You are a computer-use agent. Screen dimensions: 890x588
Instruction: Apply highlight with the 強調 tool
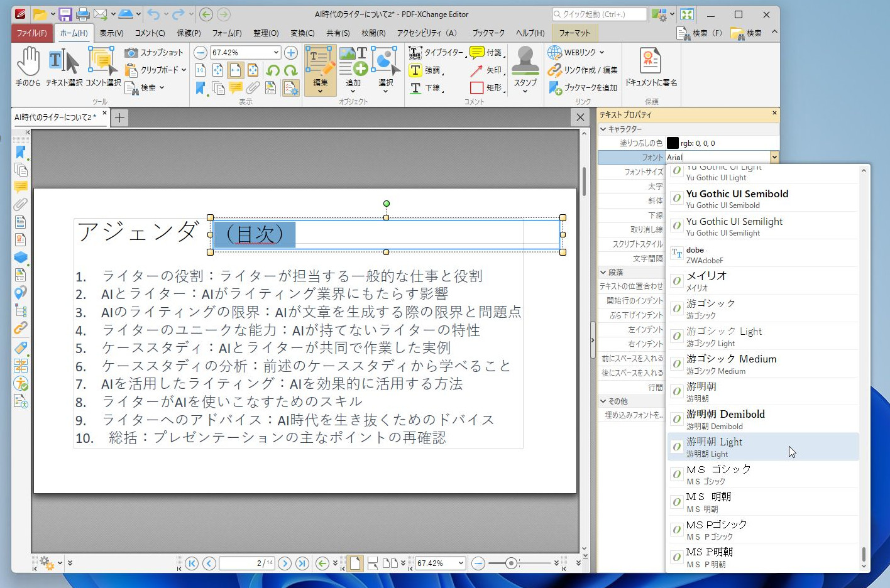[x=423, y=70]
